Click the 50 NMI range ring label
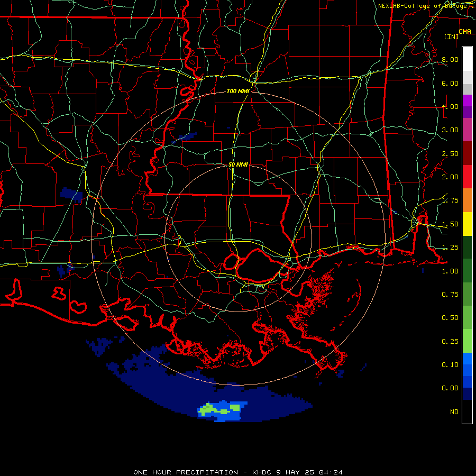Screen dimensions: 476x476 click(238, 164)
